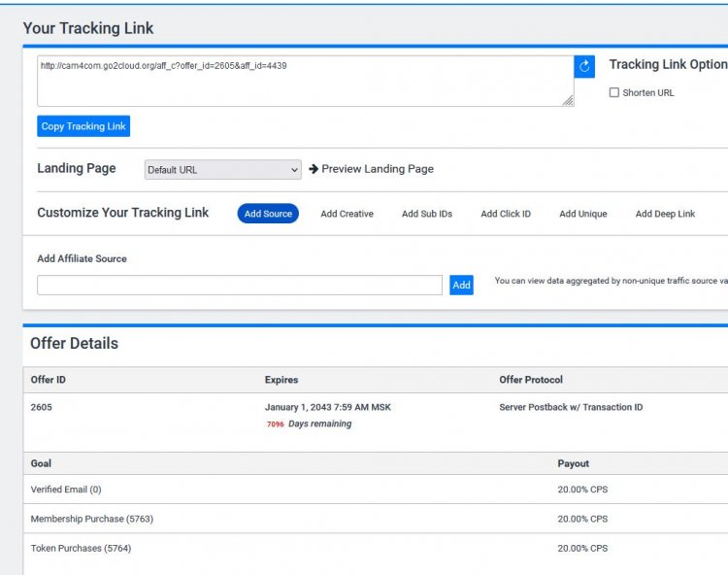The height and width of the screenshot is (575, 728).
Task: Choose the Add Click ID tab
Action: pyautogui.click(x=506, y=214)
